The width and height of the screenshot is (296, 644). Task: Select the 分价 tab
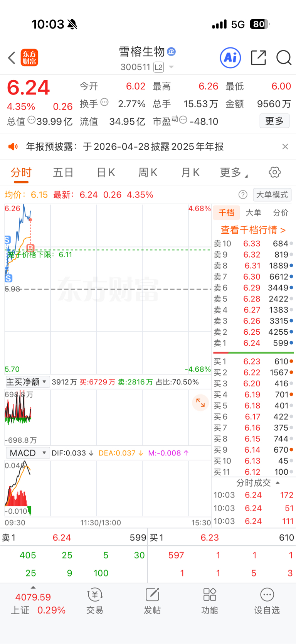tap(281, 212)
